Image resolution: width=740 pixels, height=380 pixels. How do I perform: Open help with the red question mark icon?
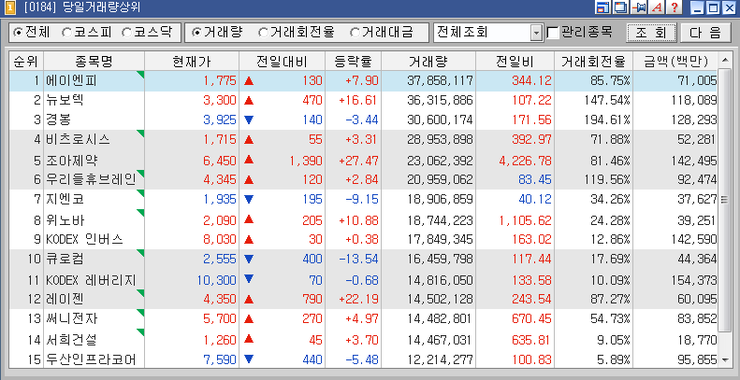point(674,7)
